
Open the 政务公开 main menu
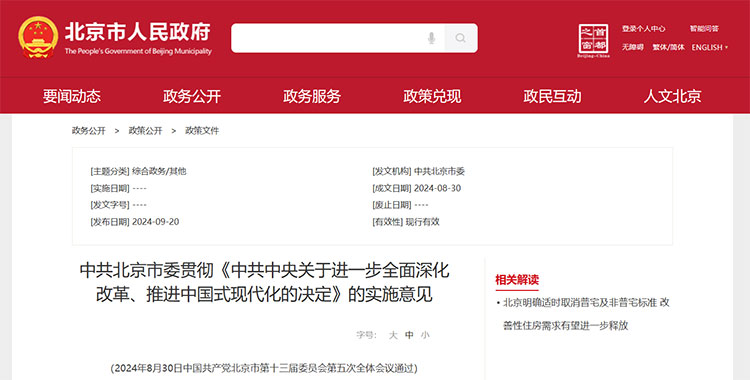192,96
